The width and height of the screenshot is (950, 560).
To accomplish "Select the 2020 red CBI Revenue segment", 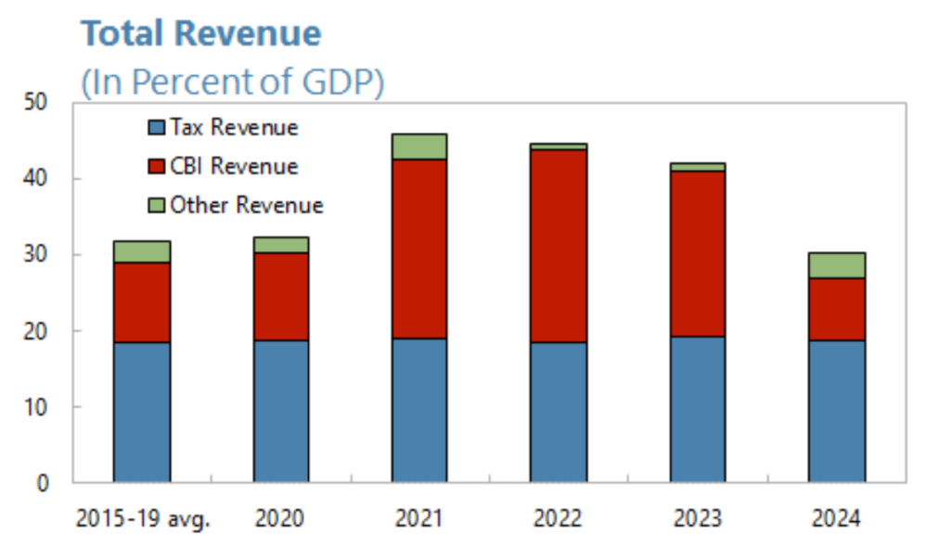I will 280,297.
